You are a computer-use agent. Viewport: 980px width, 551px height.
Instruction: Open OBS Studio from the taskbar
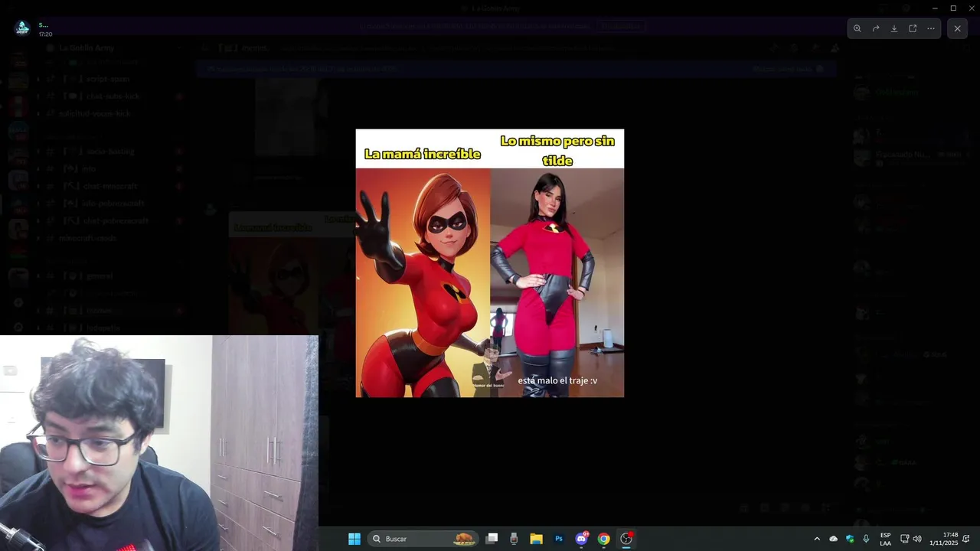click(x=626, y=539)
